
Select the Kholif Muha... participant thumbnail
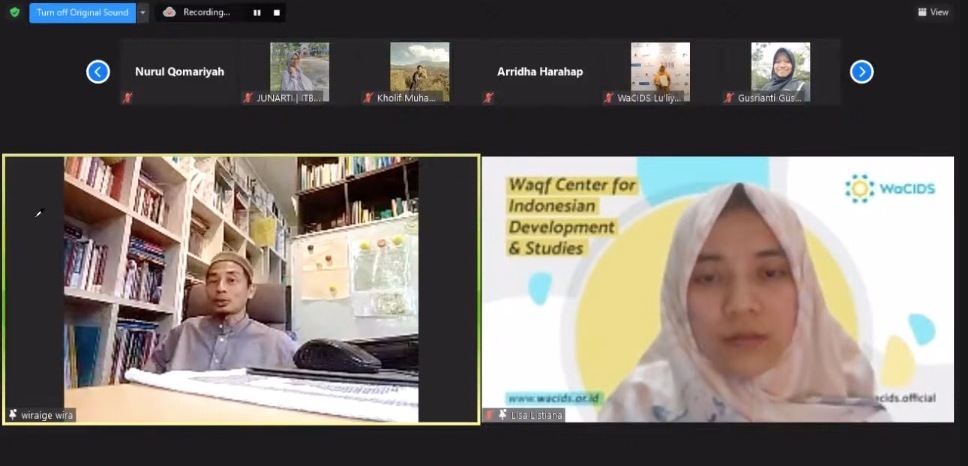pyautogui.click(x=420, y=72)
